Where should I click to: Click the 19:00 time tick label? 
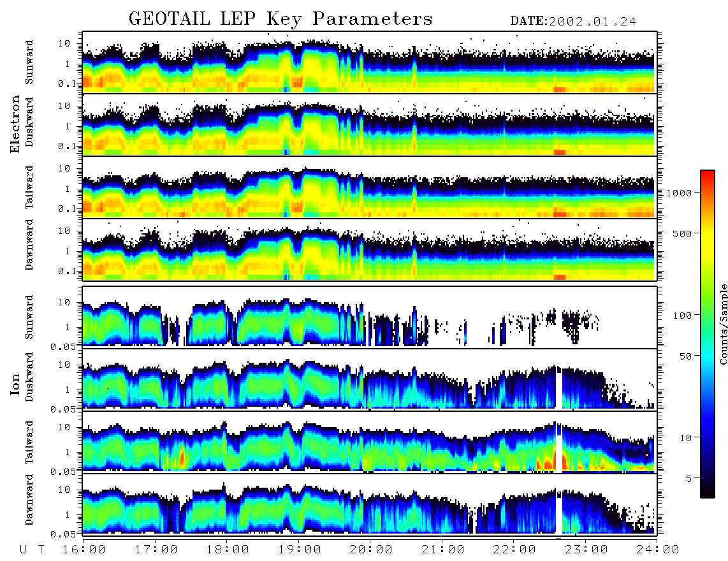[x=300, y=550]
